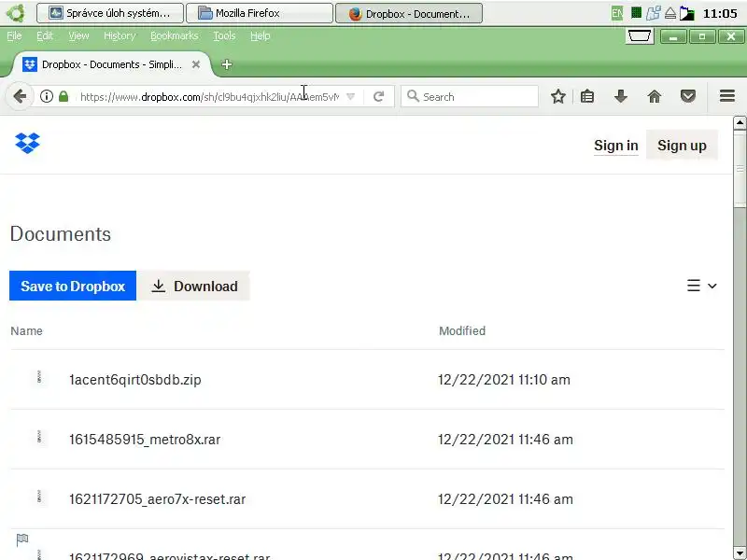Open the History menu

click(x=120, y=35)
